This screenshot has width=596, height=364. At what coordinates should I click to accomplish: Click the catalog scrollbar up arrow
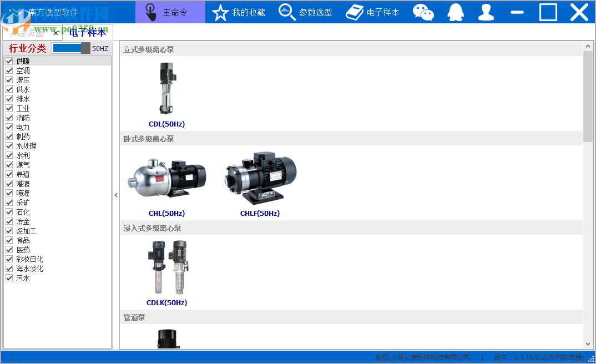(x=588, y=46)
